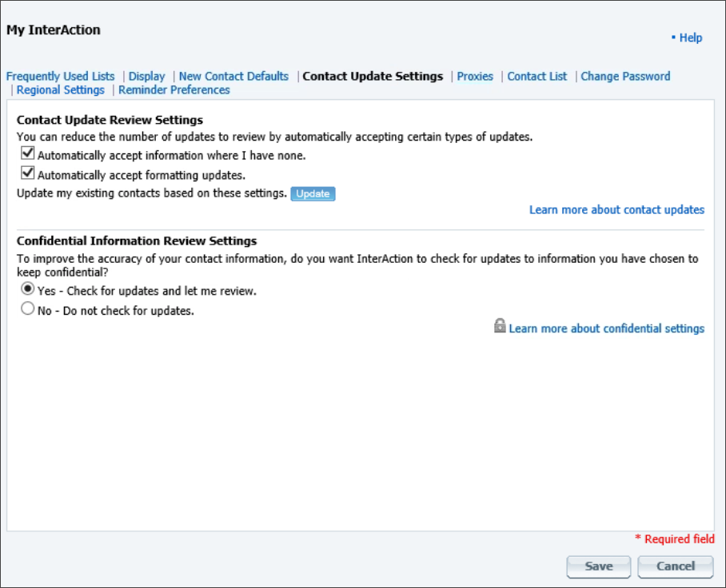
Task: Open the Change Password tab
Action: click(625, 77)
